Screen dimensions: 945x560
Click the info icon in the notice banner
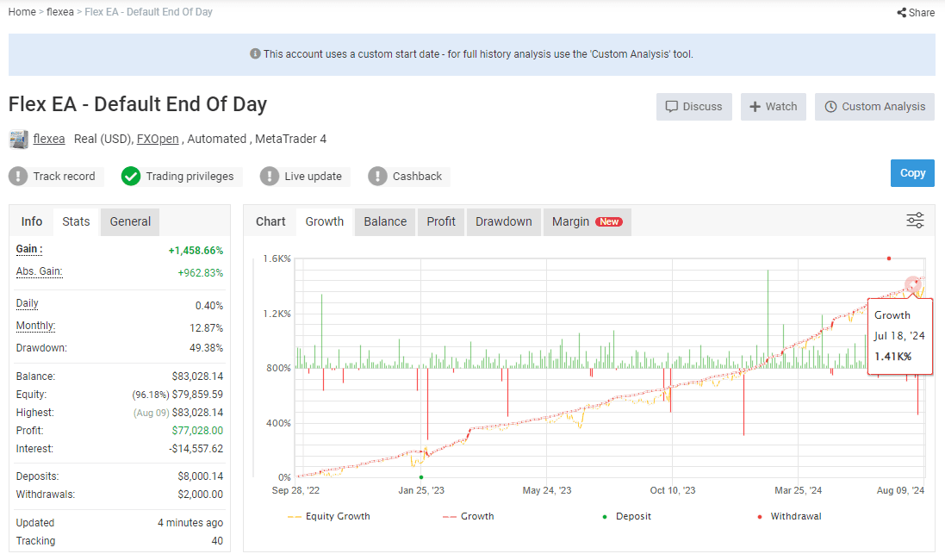(255, 54)
